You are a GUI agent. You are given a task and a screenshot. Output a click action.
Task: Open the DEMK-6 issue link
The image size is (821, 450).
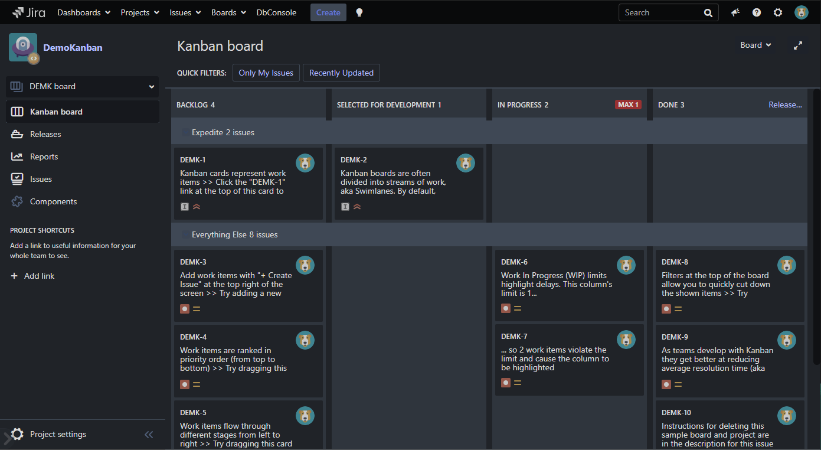point(514,262)
